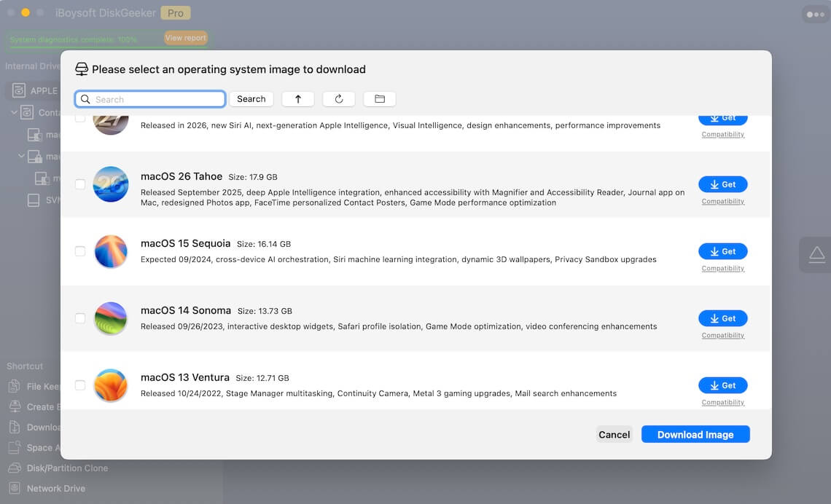This screenshot has width=831, height=504.
Task: Click the macOS 26 Tahoe thumbnail icon
Action: point(111,184)
